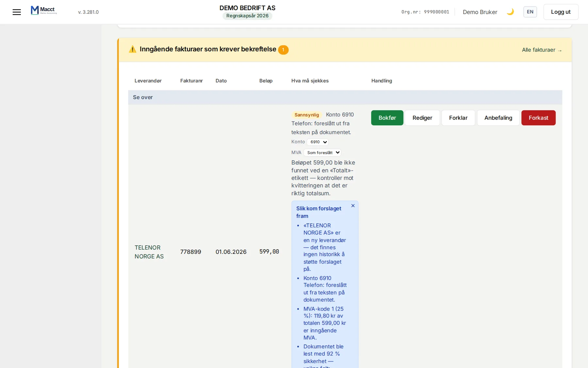This screenshot has height=368, width=588.
Task: Expand the Konto 6910 dropdown
Action: [318, 142]
